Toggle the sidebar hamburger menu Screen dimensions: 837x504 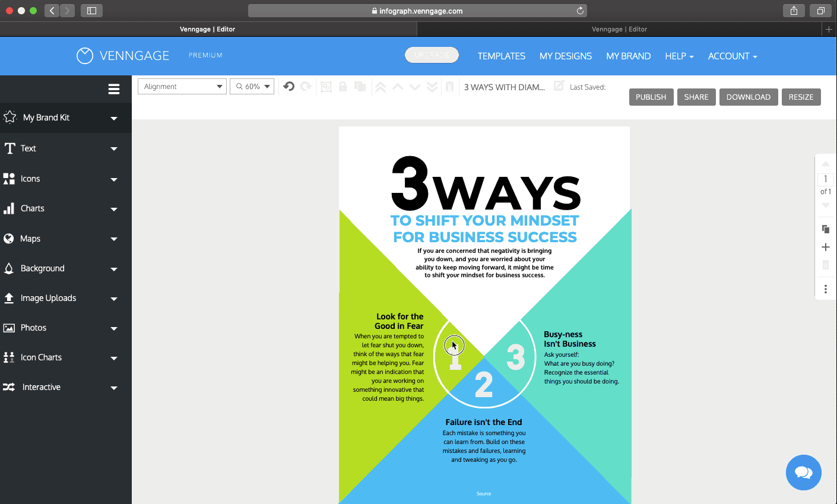(114, 89)
